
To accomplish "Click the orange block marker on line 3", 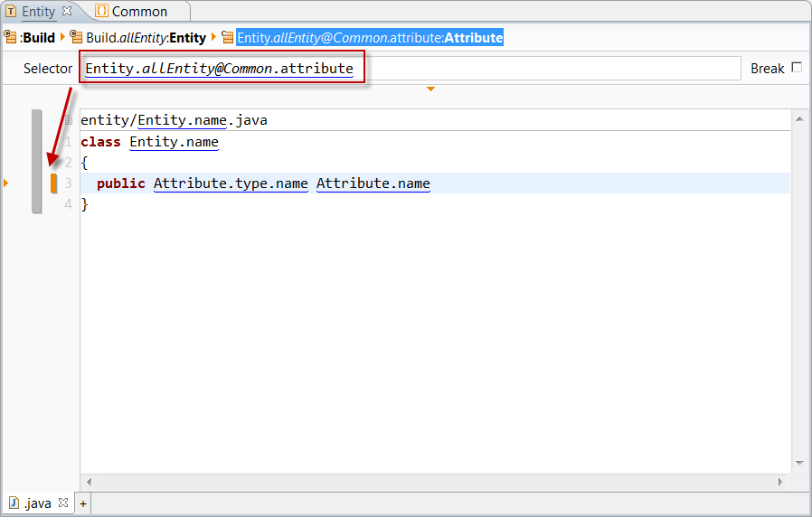I will coord(53,183).
